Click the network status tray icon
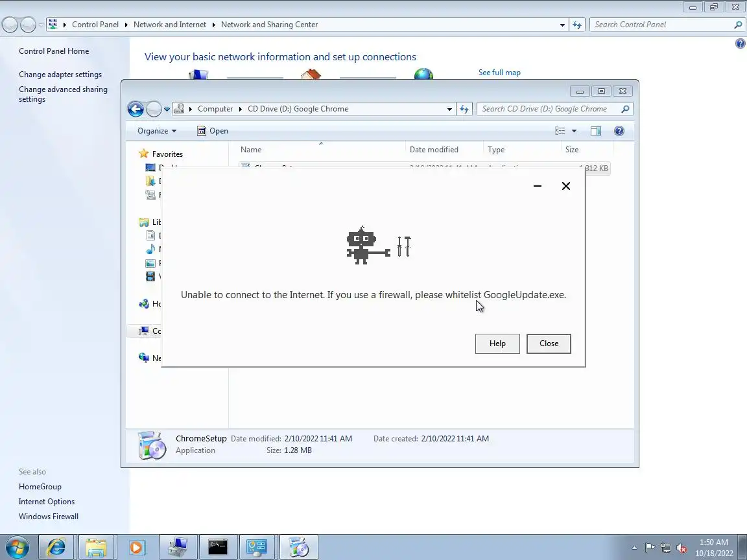 click(665, 548)
